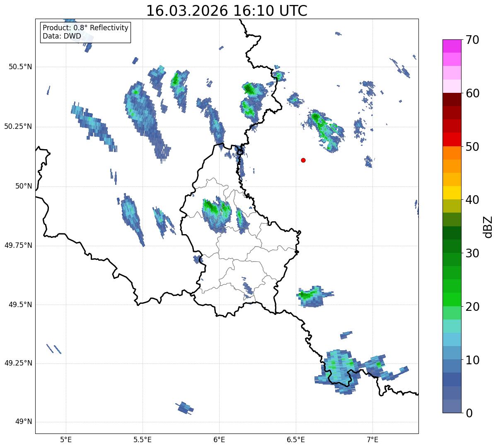Click the colorbar tick label 30
Image resolution: width=498 pixels, height=448 pixels.
point(472,253)
